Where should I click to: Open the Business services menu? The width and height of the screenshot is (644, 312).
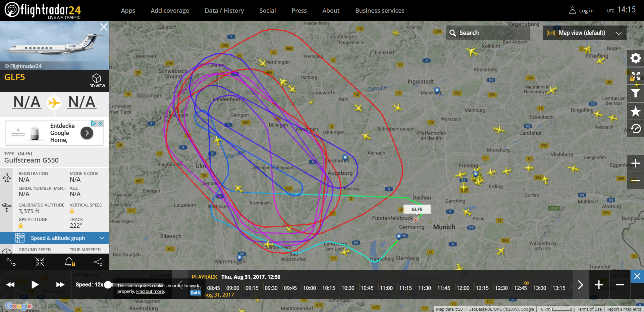click(380, 10)
